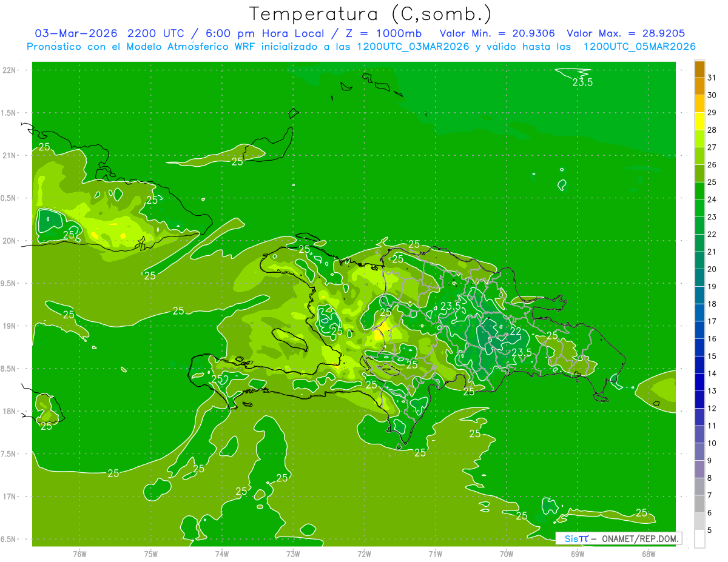
Task: Click the 21N latitude axis label
Action: pyautogui.click(x=8, y=156)
